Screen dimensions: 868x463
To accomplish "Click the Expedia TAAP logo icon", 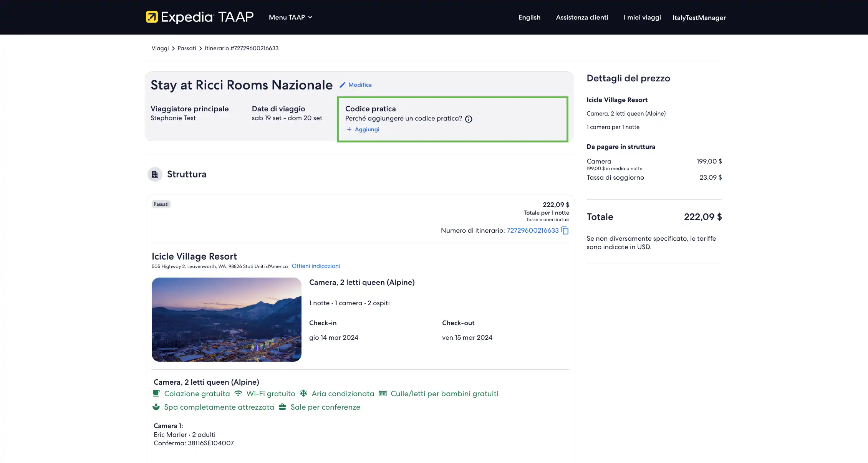I will point(152,17).
